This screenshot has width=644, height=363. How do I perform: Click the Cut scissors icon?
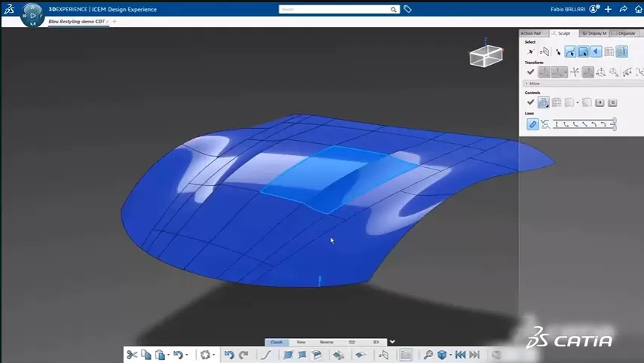pos(132,355)
